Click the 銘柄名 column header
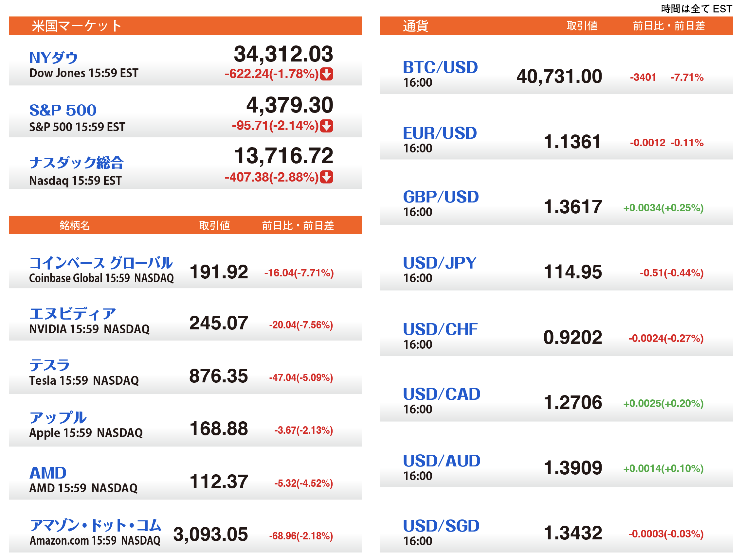Viewport: 743px width, 560px height. click(x=75, y=225)
